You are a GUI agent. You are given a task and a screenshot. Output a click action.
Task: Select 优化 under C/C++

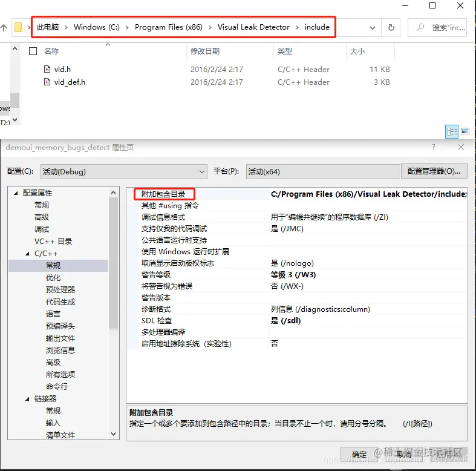tap(53, 278)
